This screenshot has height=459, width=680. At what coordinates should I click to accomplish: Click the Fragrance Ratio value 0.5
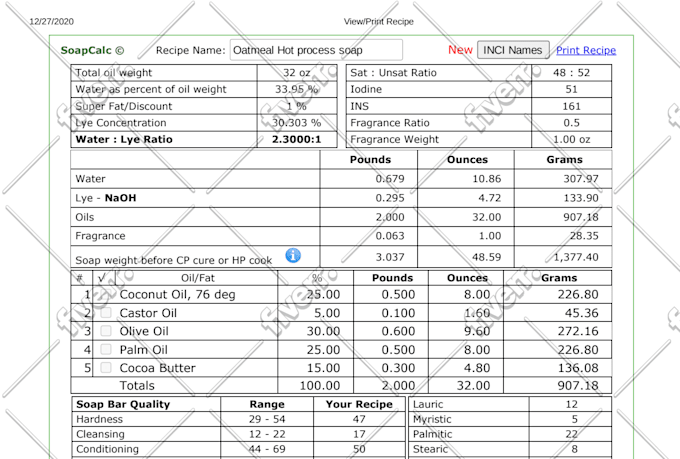tap(571, 123)
